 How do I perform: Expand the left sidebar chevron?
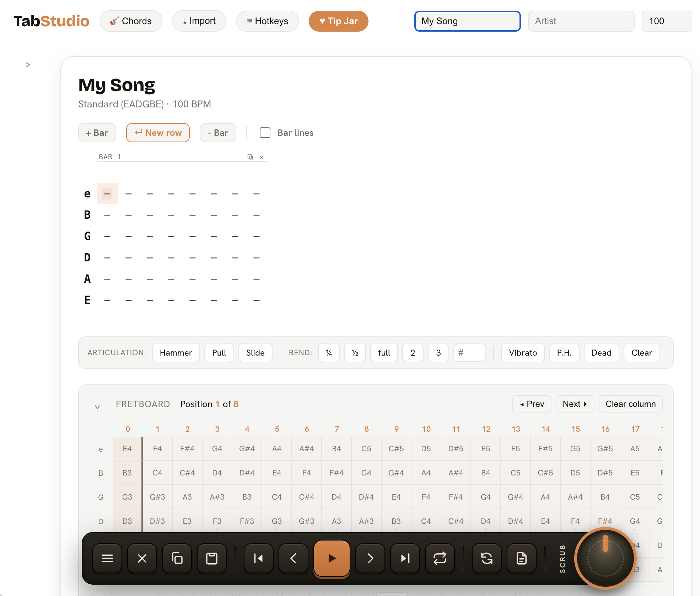pyautogui.click(x=28, y=65)
